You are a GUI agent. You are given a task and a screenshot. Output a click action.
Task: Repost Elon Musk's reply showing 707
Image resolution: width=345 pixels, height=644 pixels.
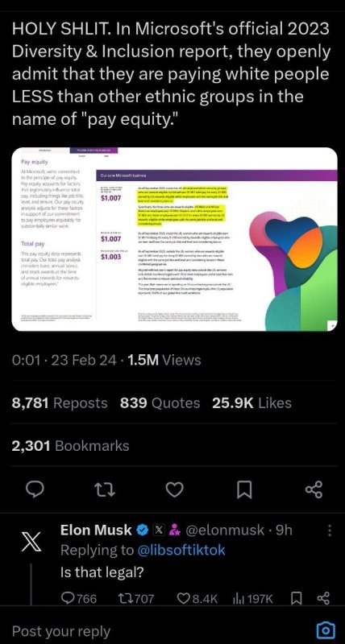tap(135, 598)
